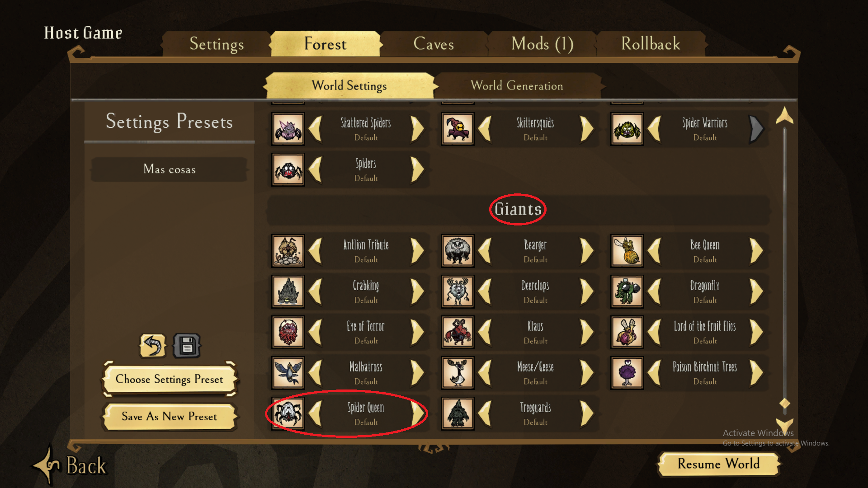The height and width of the screenshot is (488, 868).
Task: Click the floppy disk save preset icon
Action: [x=187, y=346]
